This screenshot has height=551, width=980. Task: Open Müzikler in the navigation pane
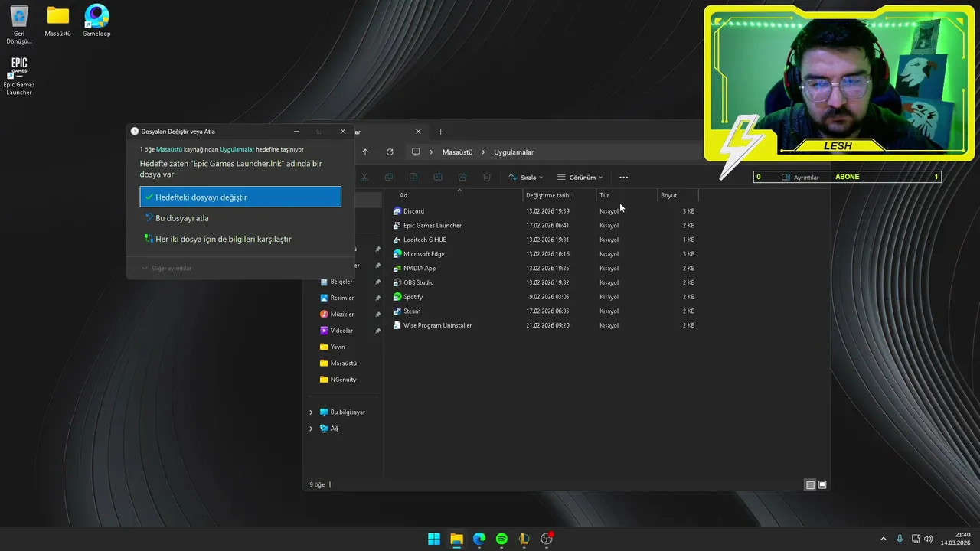pyautogui.click(x=342, y=315)
